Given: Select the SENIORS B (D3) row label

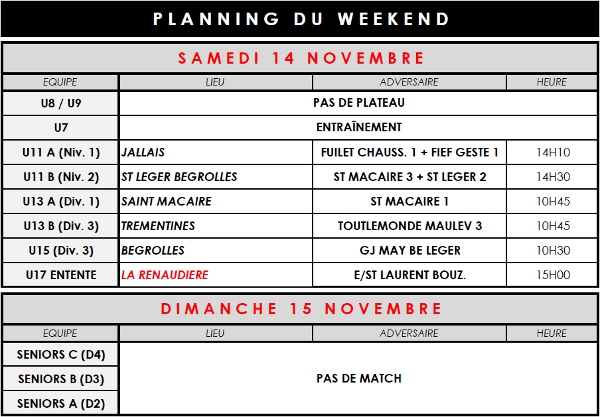Looking at the screenshot, I should click(60, 379).
